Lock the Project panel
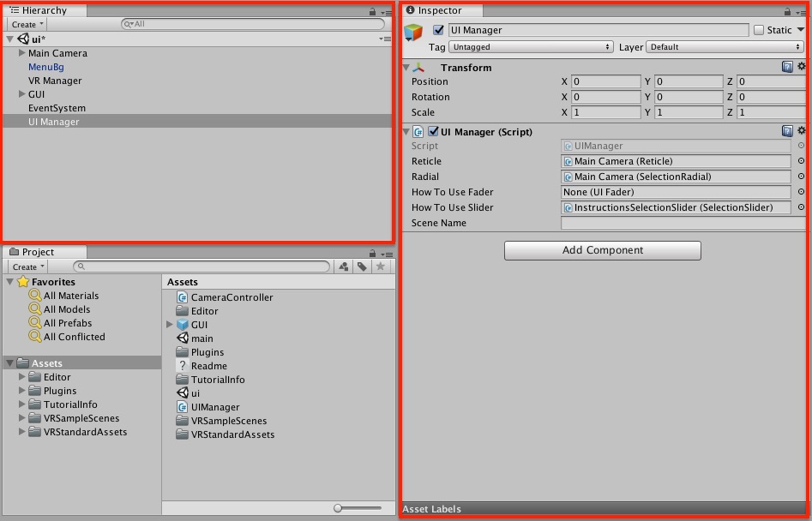 (372, 253)
